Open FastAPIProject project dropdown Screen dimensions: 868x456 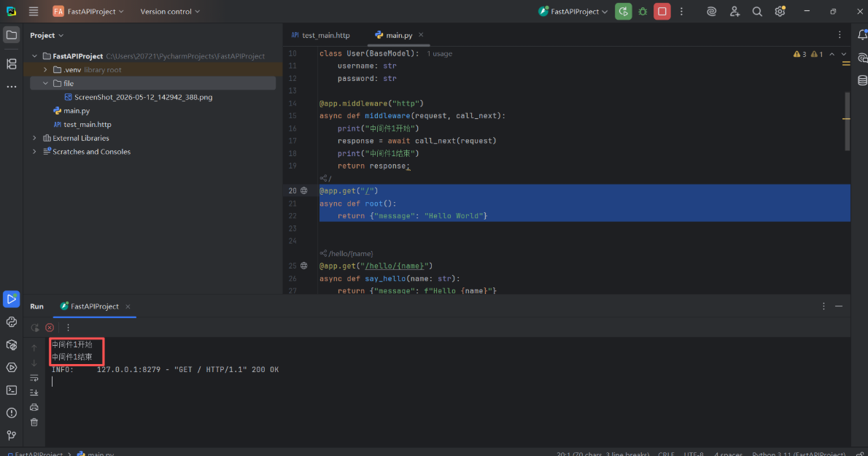88,11
